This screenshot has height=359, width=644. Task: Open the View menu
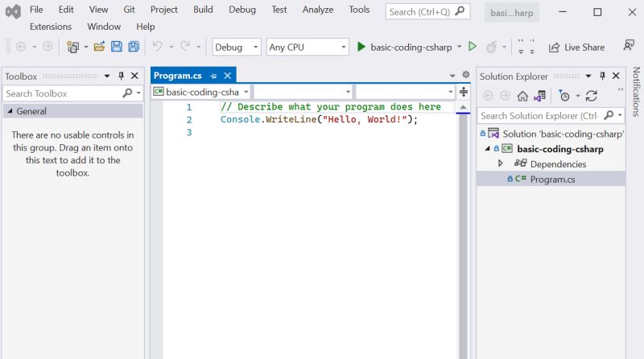98,10
